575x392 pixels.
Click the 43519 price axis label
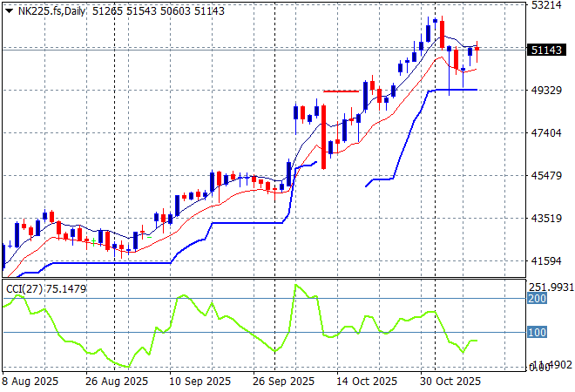click(545, 219)
